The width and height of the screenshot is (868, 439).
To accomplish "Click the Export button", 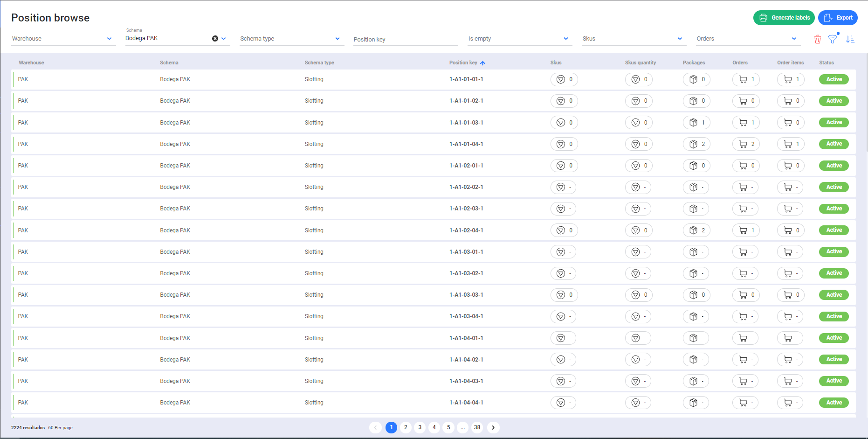I will click(x=838, y=18).
